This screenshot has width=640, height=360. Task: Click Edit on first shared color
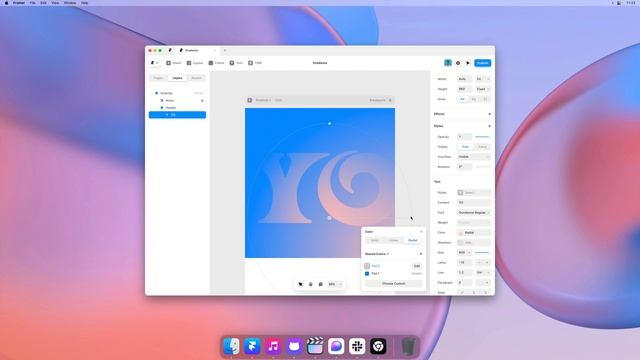pos(417,266)
